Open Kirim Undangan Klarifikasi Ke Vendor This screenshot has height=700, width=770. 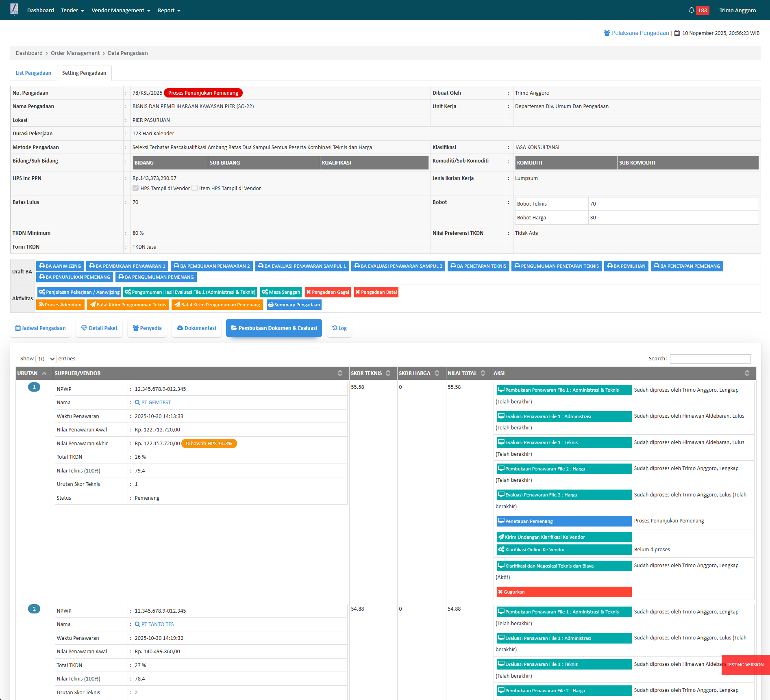point(563,537)
